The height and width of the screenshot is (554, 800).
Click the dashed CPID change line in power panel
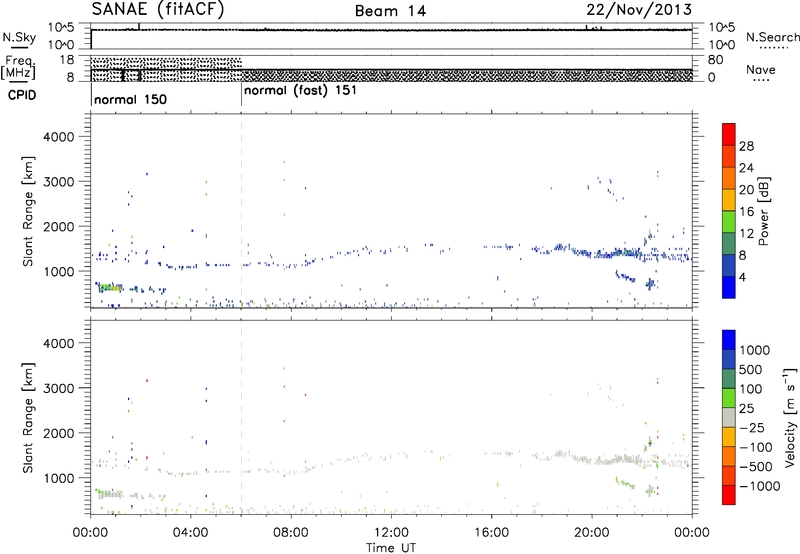click(x=241, y=211)
